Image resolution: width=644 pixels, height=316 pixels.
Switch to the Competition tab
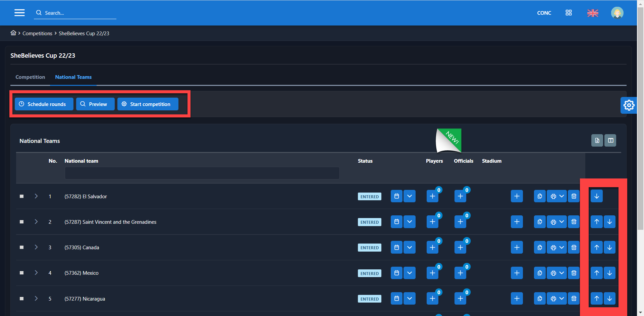tap(30, 77)
